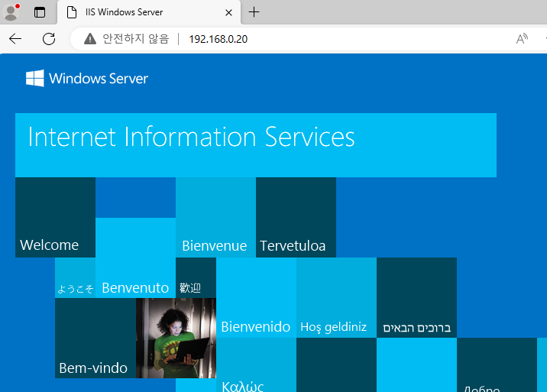Click the Benvenuto tile
547x392 pixels.
coord(135,258)
